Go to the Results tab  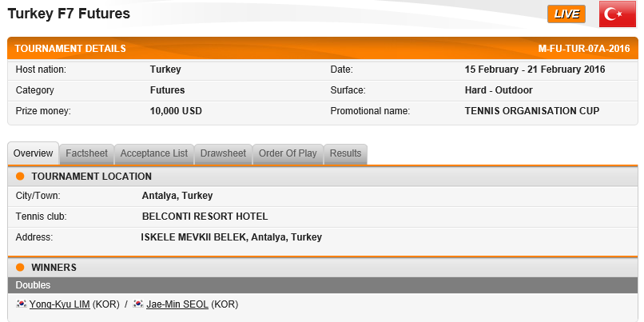345,153
